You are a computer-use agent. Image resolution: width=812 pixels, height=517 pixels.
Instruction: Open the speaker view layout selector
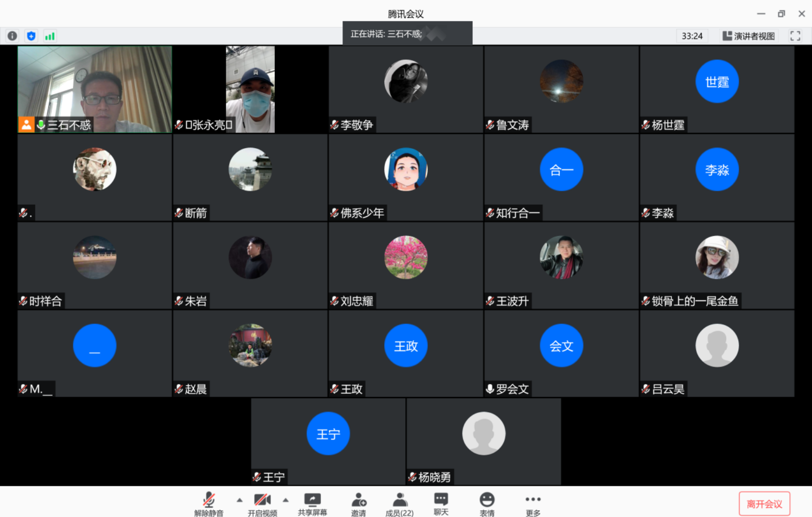(x=749, y=36)
